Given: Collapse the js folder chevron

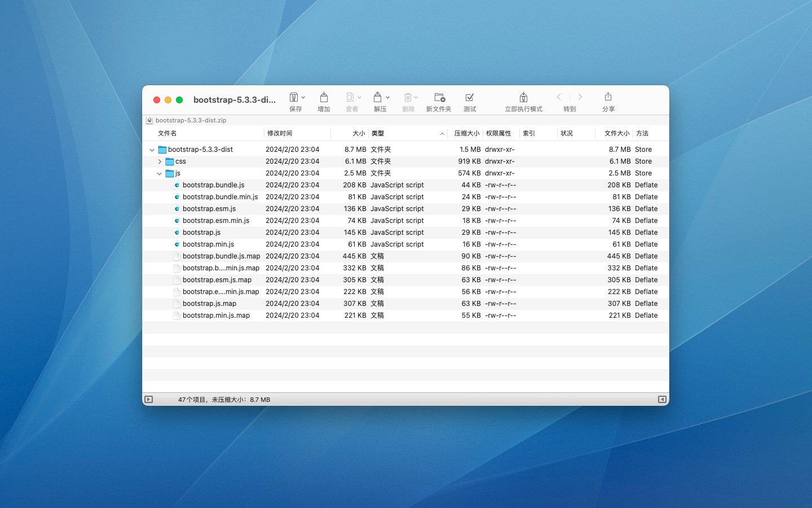Looking at the screenshot, I should click(x=160, y=174).
